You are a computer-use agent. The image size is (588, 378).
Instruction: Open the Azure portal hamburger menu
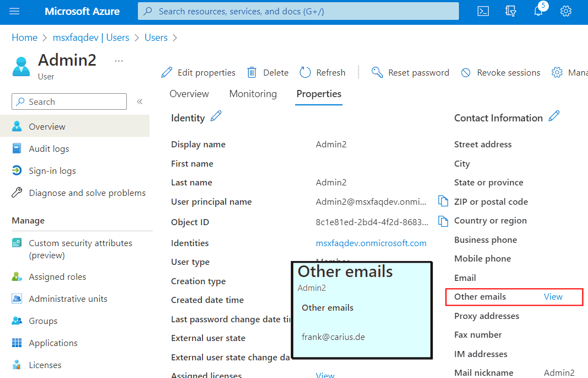[x=14, y=11]
